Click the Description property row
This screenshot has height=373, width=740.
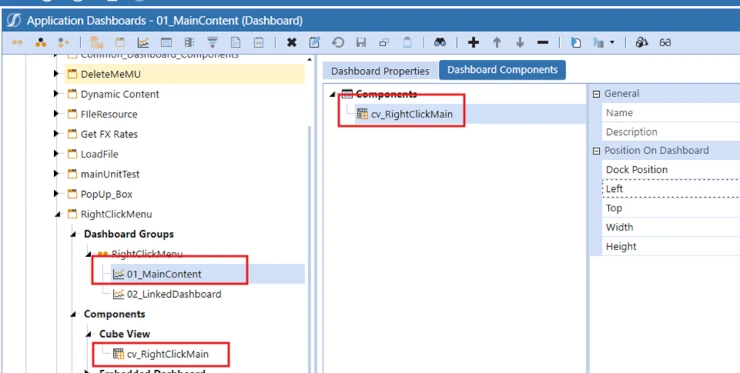pyautogui.click(x=671, y=132)
